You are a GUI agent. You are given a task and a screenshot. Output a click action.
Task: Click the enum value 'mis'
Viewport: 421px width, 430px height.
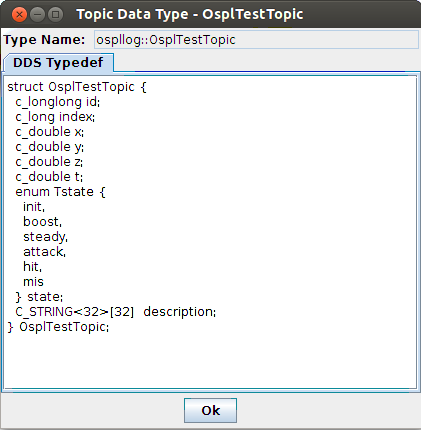(33, 282)
